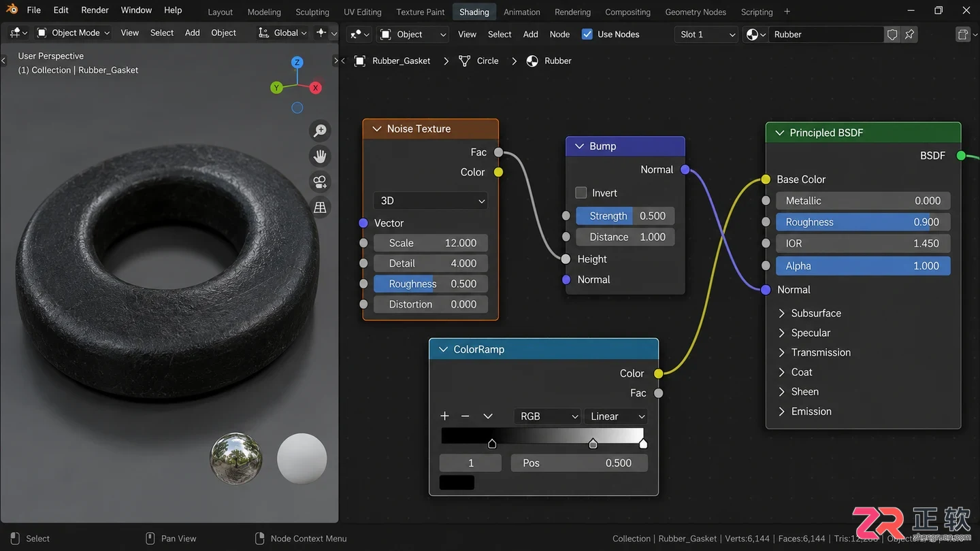Open Slot 1 material slot dropdown

click(706, 34)
